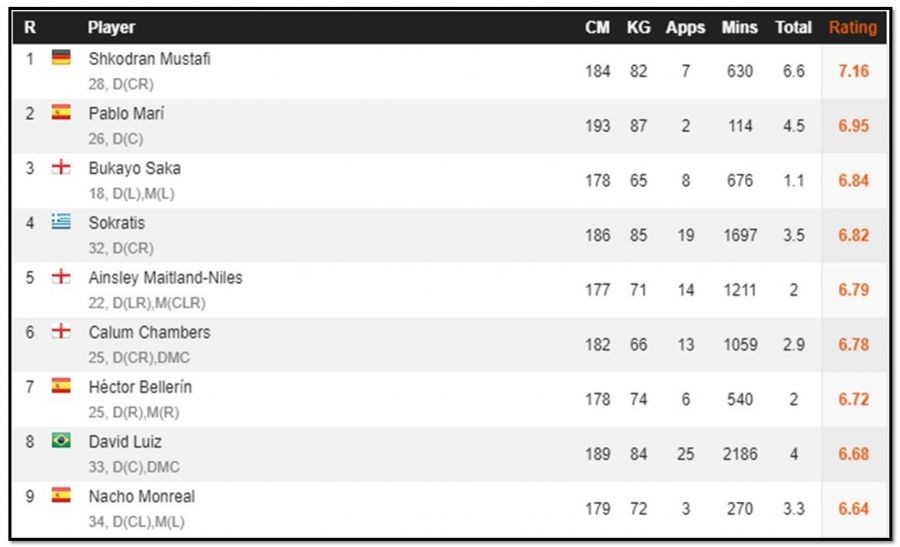Sort by Apps column header
The width and height of the screenshot is (900, 547).
(x=685, y=28)
